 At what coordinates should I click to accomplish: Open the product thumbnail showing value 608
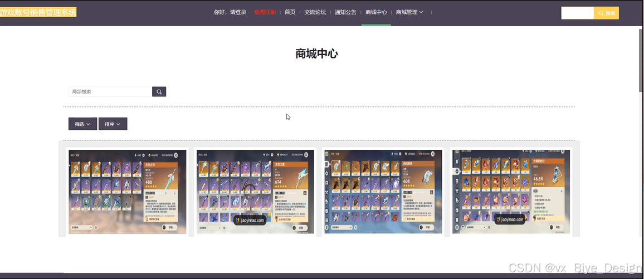(383, 192)
